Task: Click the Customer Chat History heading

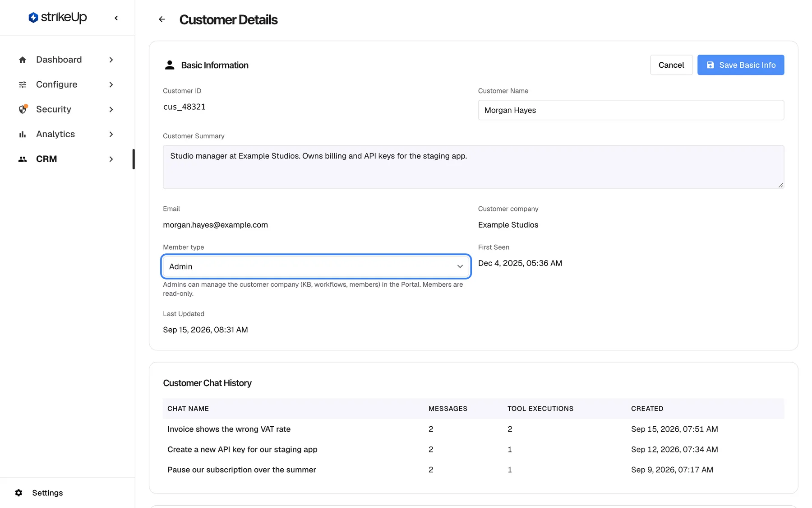Action: [207, 383]
